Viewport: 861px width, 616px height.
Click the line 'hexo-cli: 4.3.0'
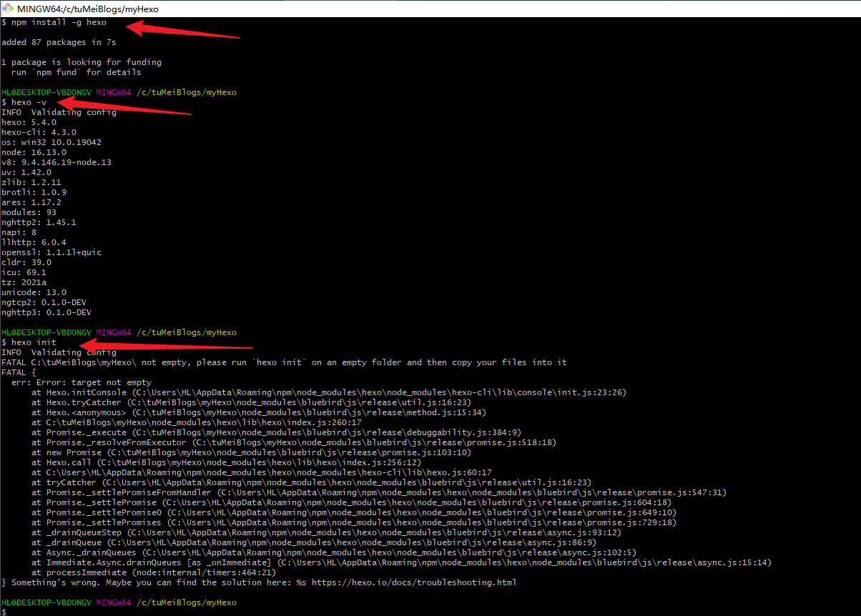pyautogui.click(x=39, y=132)
